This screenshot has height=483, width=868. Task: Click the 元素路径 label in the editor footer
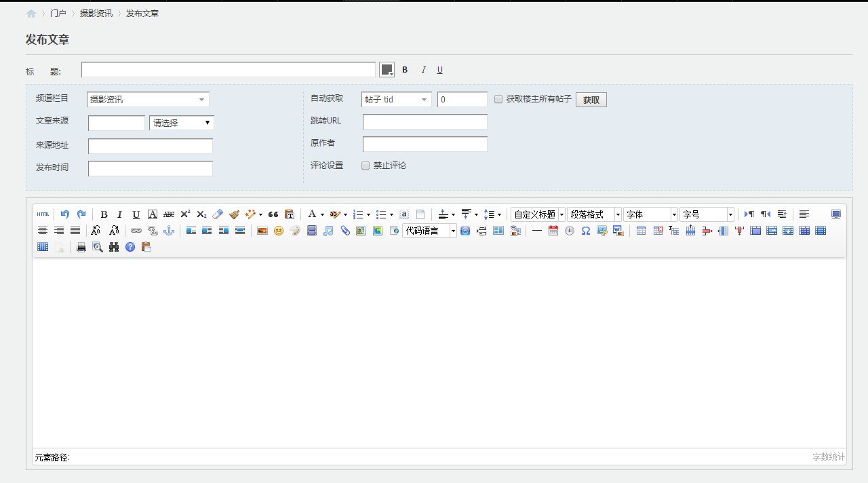coord(52,457)
